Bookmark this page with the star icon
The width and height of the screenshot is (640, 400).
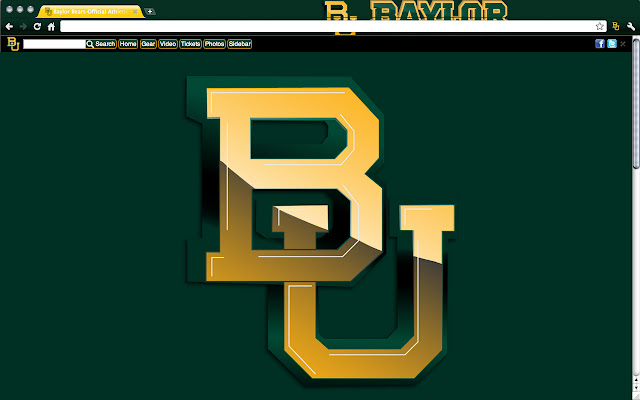599,27
